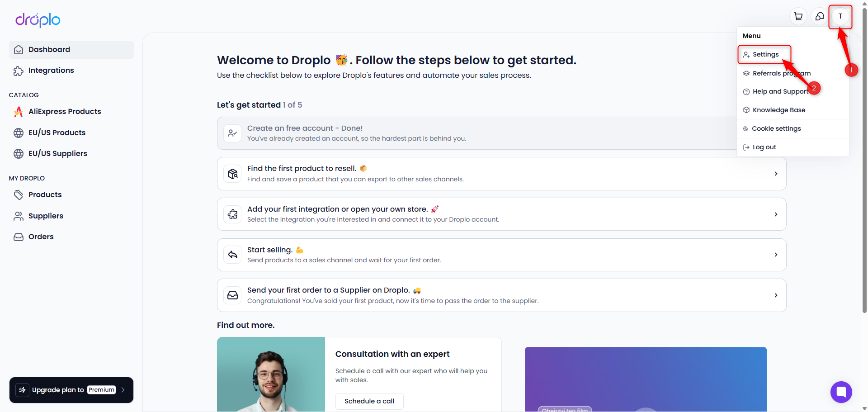The image size is (868, 412).
Task: Expand the Add your first integration chevron
Action: pos(776,214)
